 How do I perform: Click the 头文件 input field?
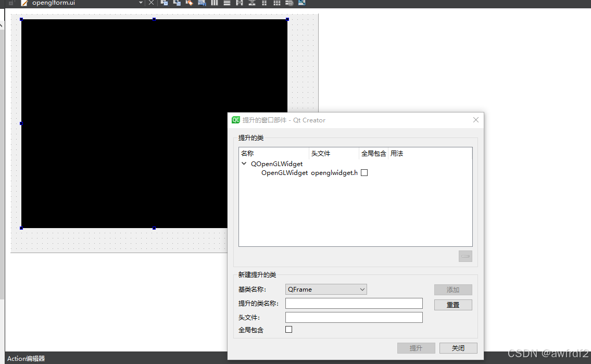(354, 317)
